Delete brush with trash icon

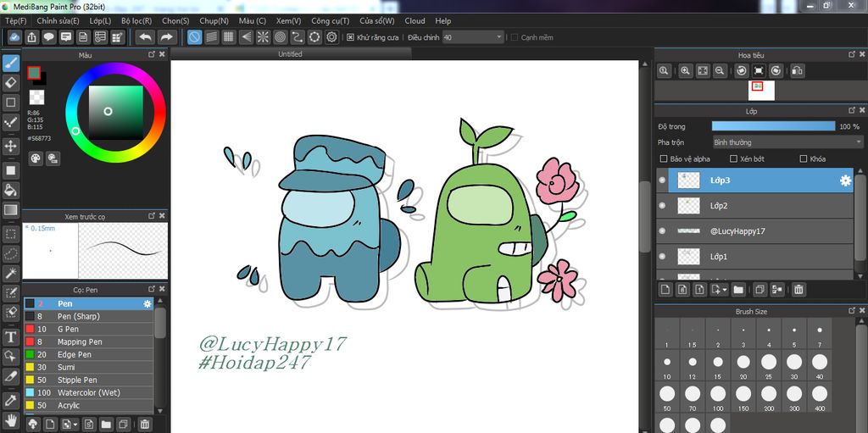(144, 425)
